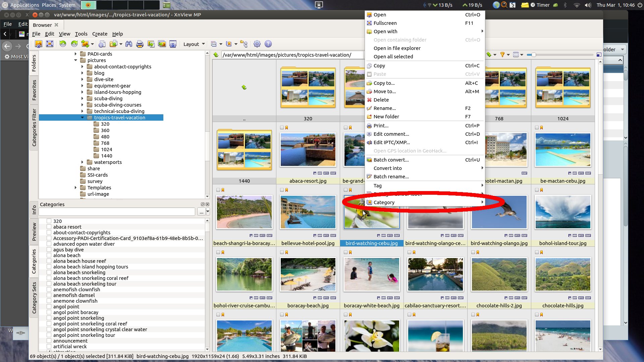
Task: Click the screen capture camera icon
Action: 173,44
